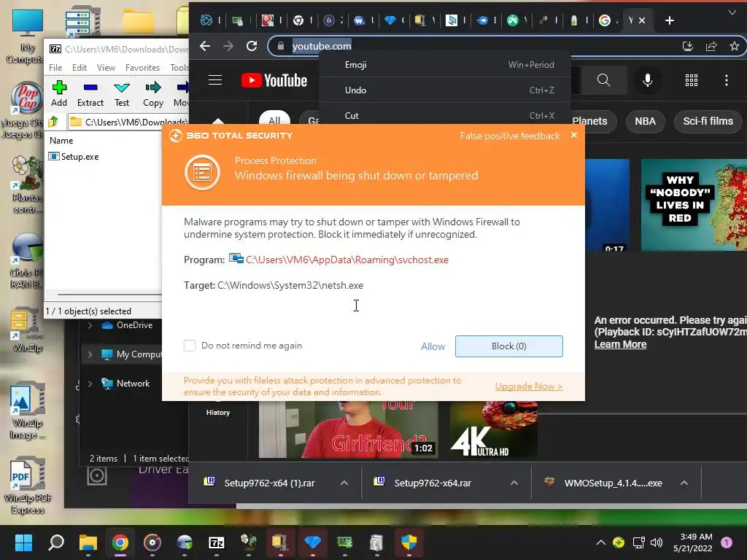Select the Planets filter chip
The height and width of the screenshot is (560, 747).
click(x=589, y=121)
